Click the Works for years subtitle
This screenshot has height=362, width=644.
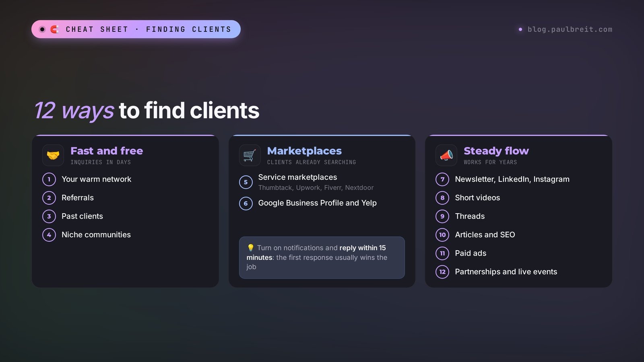pyautogui.click(x=490, y=162)
